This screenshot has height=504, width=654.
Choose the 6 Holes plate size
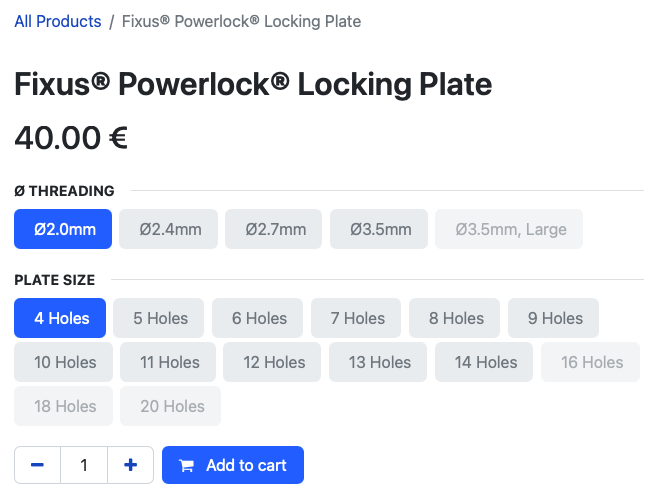coord(257,318)
